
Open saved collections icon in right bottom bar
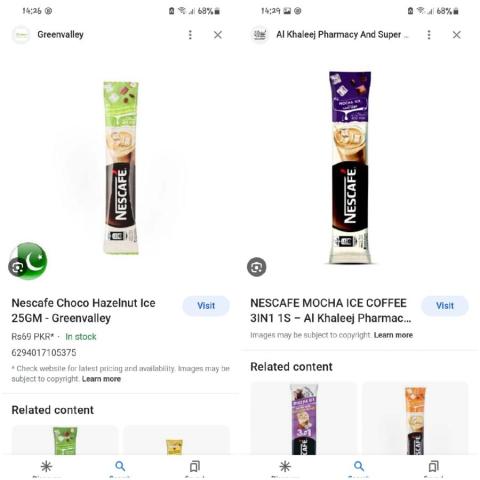[x=433, y=466]
